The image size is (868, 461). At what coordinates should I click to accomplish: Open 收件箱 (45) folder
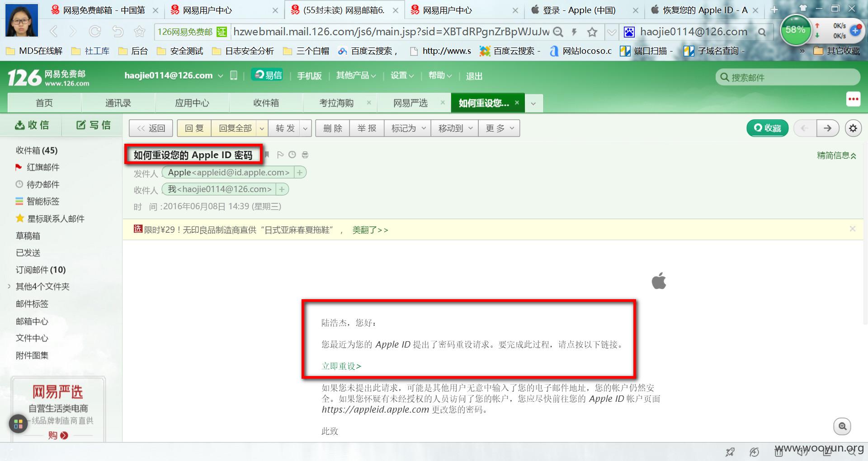[37, 151]
